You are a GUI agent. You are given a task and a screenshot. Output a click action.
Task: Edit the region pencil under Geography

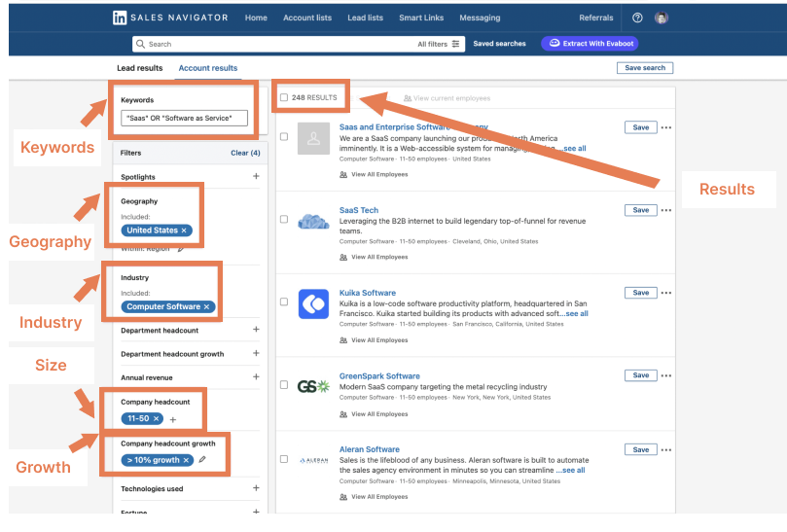coord(181,249)
